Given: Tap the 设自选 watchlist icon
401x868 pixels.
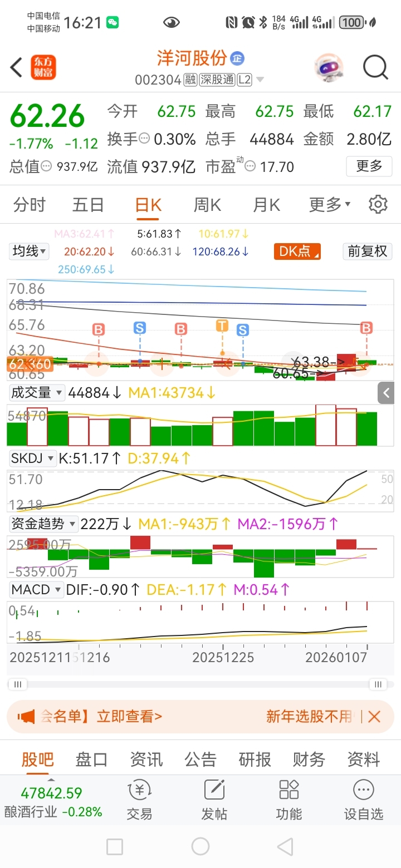Looking at the screenshot, I should coord(364,800).
